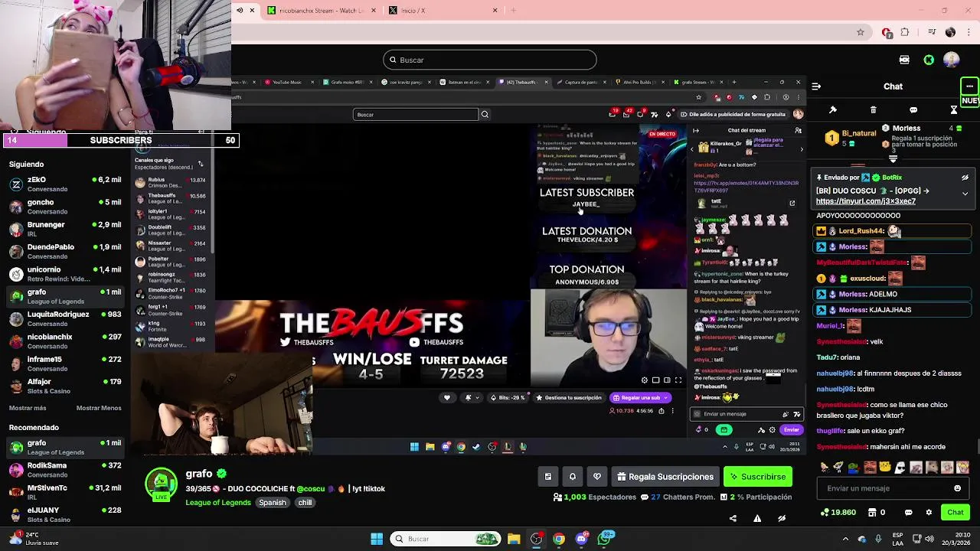Mute tab audio speaker icon on first tab
This screenshot has width=980, height=551.
pos(240,11)
